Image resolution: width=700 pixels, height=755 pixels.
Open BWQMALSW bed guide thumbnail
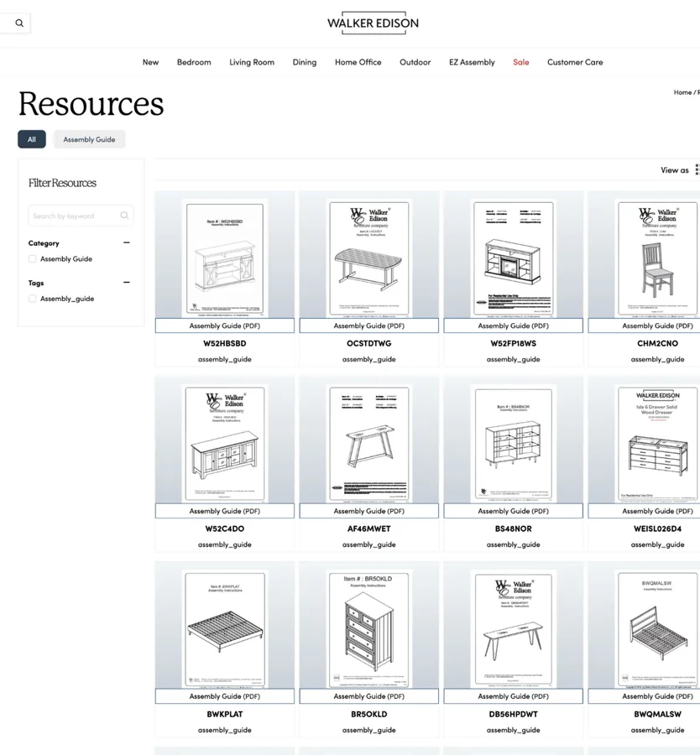point(657,629)
